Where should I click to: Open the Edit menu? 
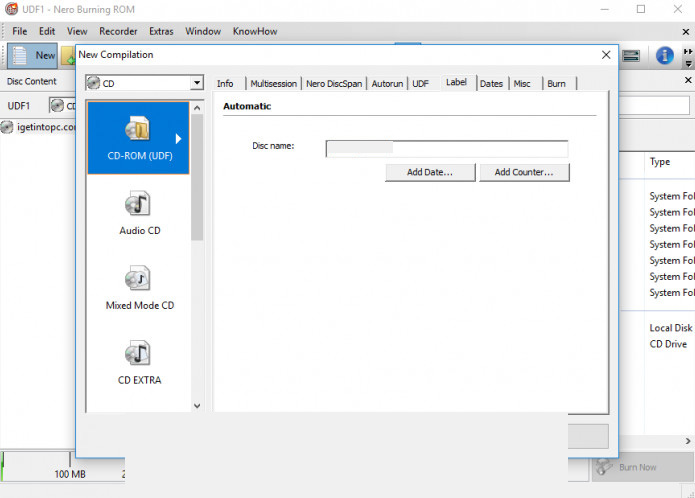point(47,31)
